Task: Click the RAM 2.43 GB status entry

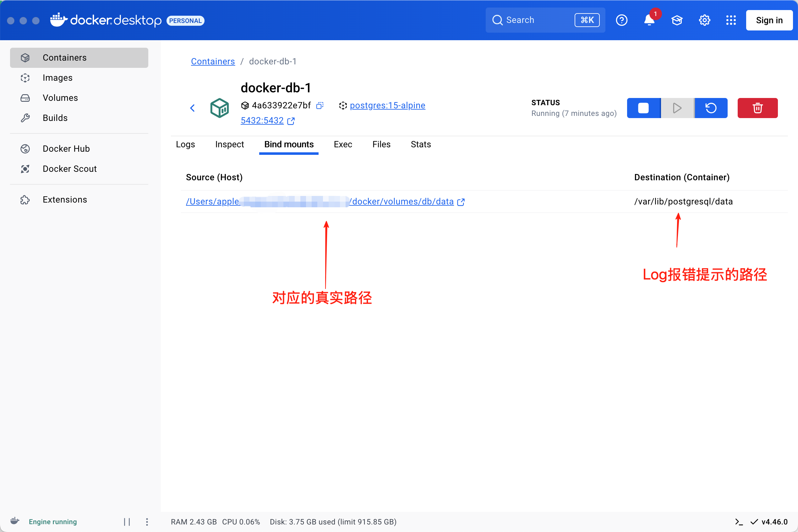Action: click(x=194, y=522)
